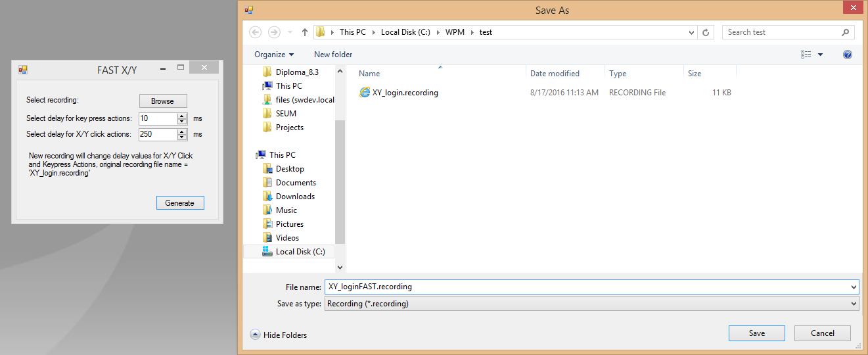
Task: Click the navigation pane scrollbar down arrow
Action: point(340,267)
